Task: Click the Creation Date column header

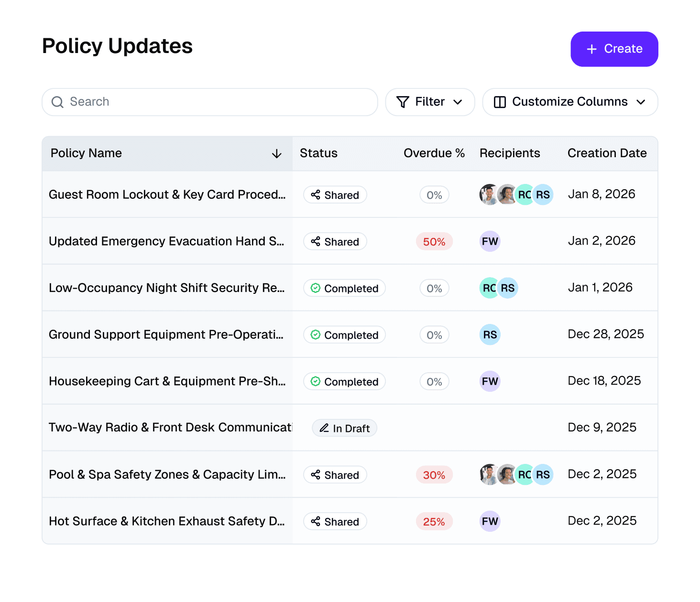Action: (607, 153)
